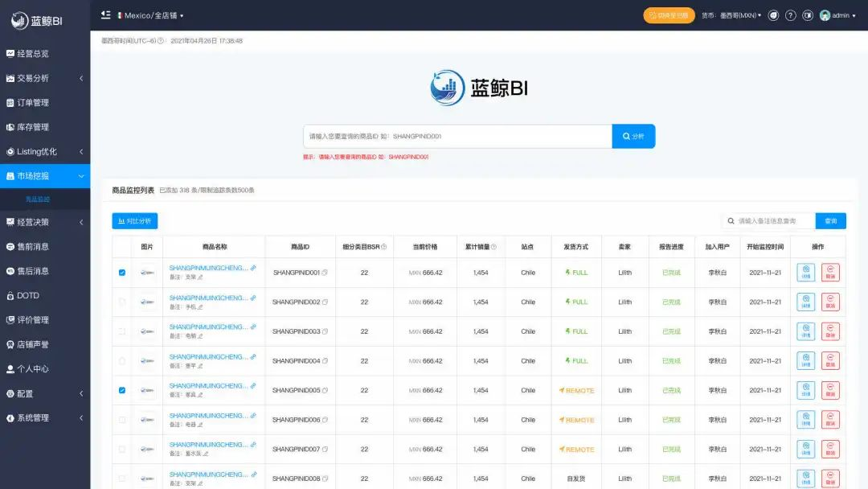Uncheck the first row's checkbox
This screenshot has width=868, height=489.
[121, 273]
